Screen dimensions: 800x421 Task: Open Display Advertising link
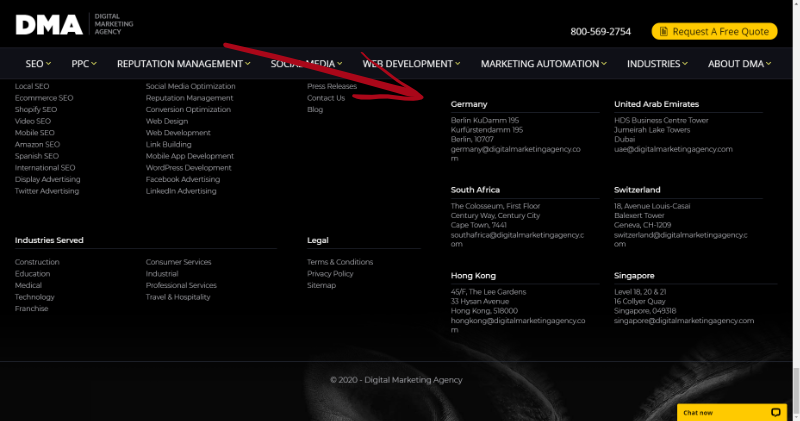tap(47, 180)
